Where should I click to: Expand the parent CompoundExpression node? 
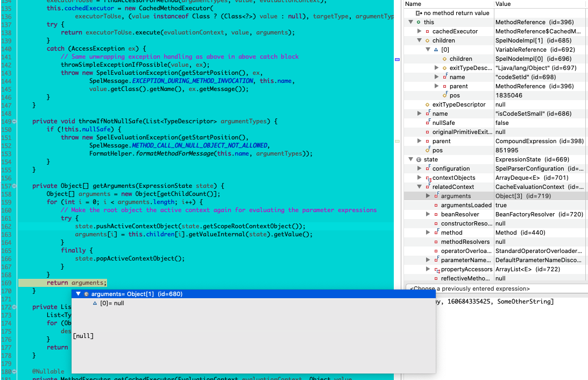[419, 141]
